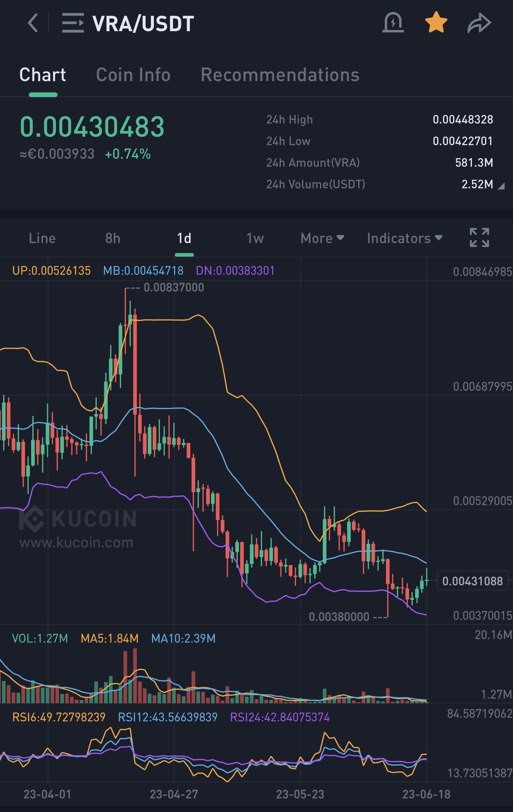Tap the current price tag 0.00431088
This screenshot has width=513, height=812.
click(x=473, y=581)
